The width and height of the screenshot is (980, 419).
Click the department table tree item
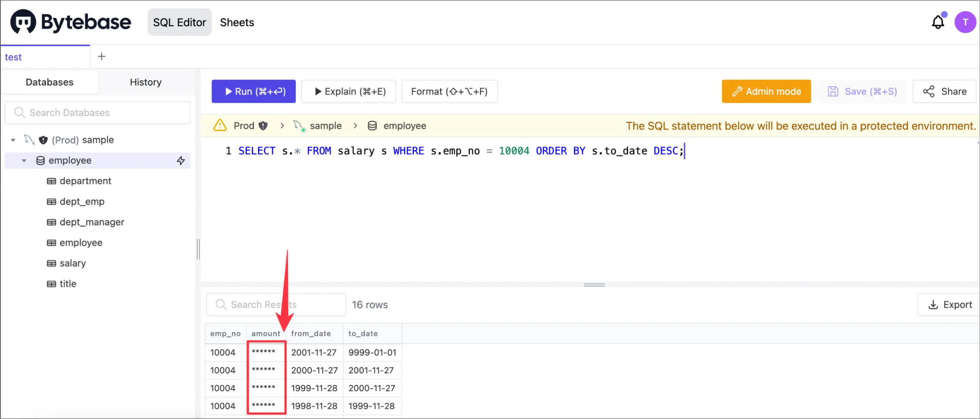coord(86,181)
